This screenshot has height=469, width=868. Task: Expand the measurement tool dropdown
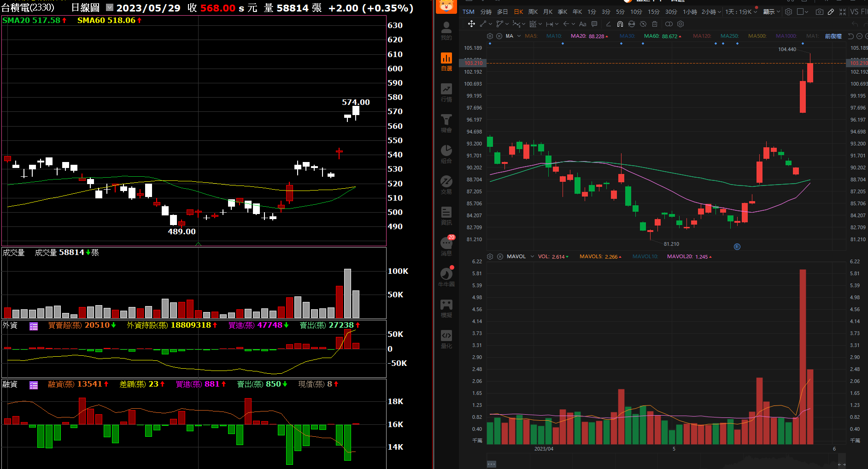click(x=557, y=24)
